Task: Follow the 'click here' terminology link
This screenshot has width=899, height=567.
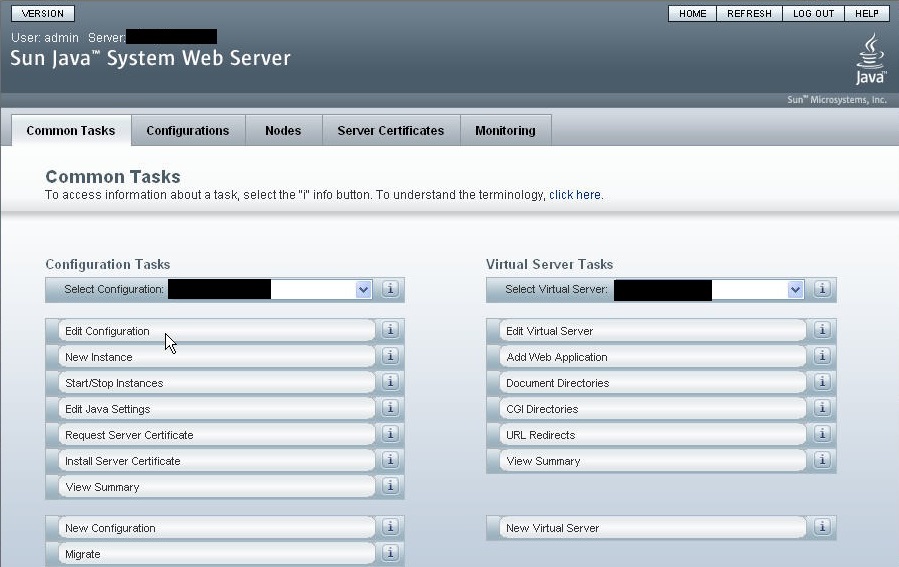Action: [x=575, y=195]
